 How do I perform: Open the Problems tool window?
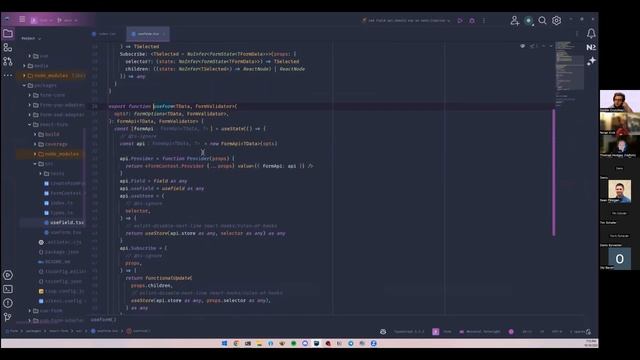8,303
